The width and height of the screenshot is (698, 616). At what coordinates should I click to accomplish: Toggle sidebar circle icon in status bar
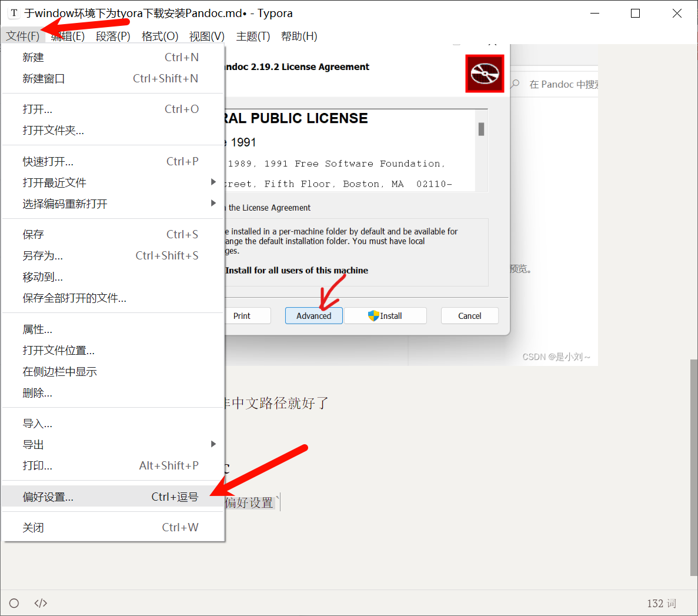(x=14, y=603)
